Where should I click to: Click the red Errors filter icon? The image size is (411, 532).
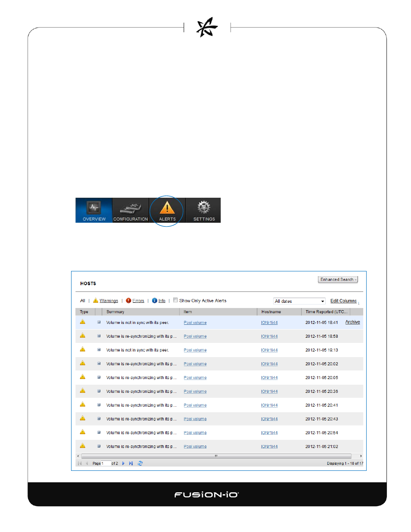coord(128,301)
